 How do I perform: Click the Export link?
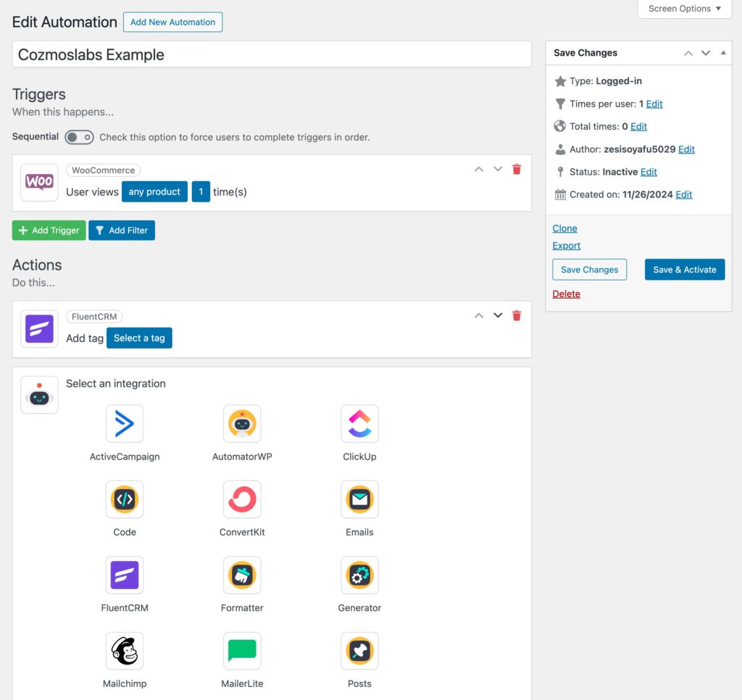[567, 246]
